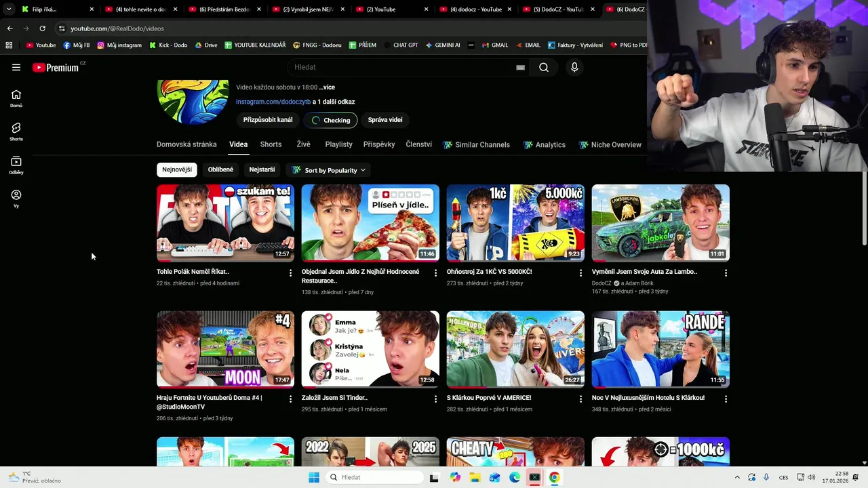This screenshot has width=868, height=488.
Task: Open File Explorer from the taskbar
Action: click(x=475, y=477)
